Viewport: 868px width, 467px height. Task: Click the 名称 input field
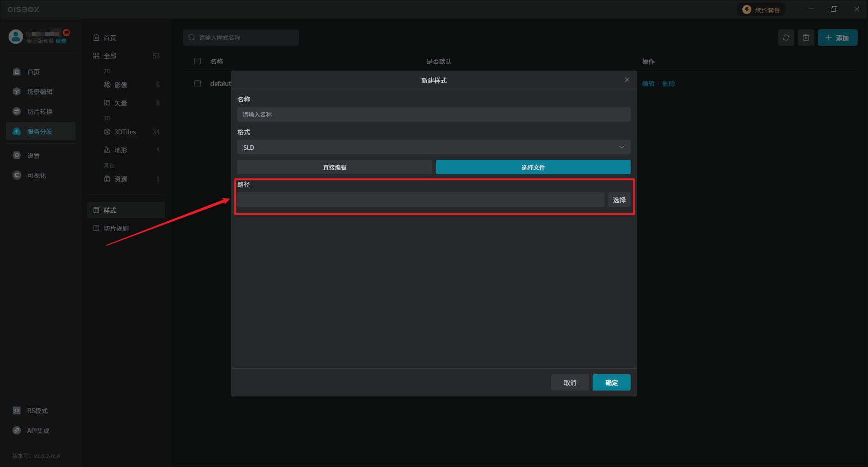point(434,114)
